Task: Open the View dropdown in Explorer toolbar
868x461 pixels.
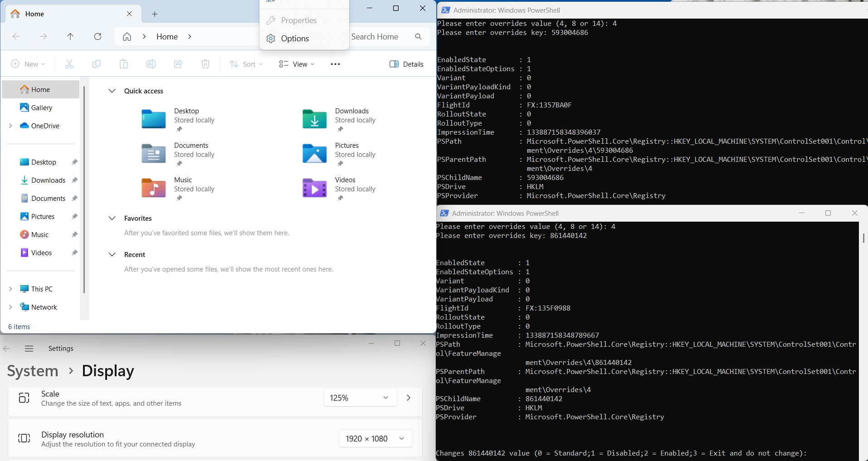Action: point(297,64)
